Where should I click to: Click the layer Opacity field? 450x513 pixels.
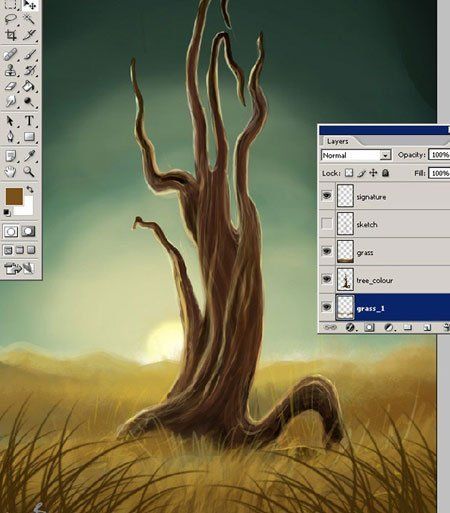click(x=439, y=155)
